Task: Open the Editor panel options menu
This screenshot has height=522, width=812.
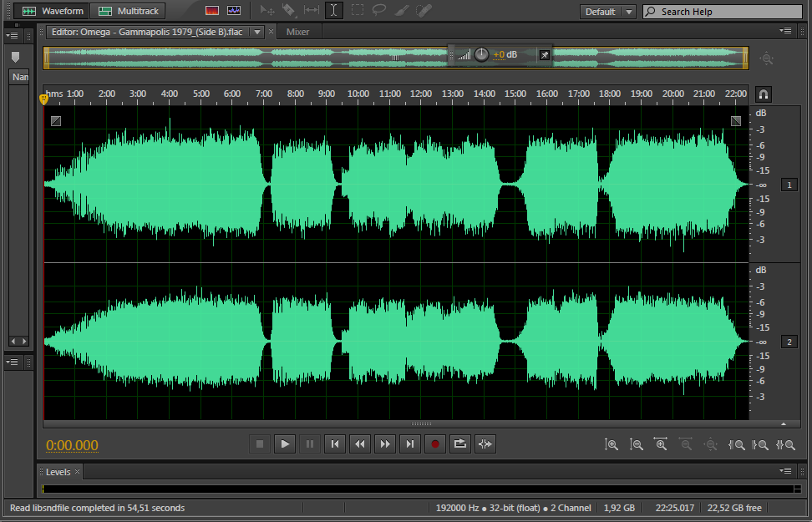Action: click(x=785, y=31)
